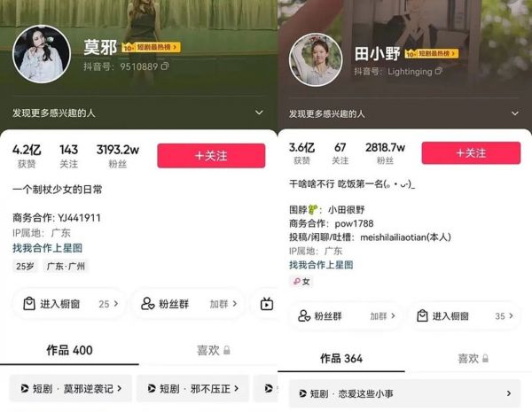Open 找我合作上星图 link under 莫邪's bio
Screen dimensions: 532x412
pos(47,248)
